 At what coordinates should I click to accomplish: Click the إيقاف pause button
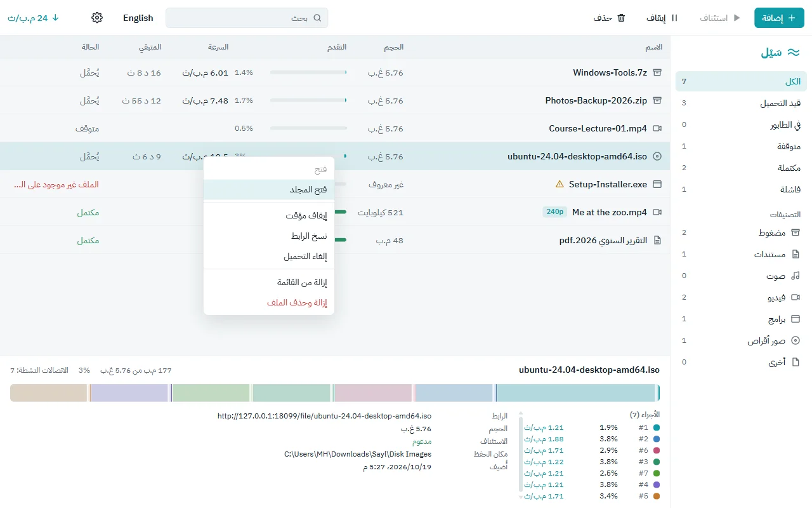(x=662, y=18)
